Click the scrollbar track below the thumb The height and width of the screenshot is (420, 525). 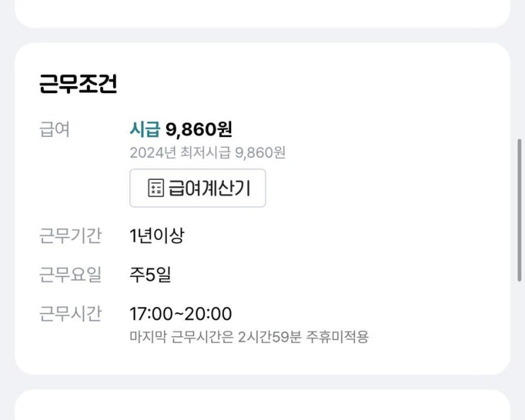coord(519,349)
